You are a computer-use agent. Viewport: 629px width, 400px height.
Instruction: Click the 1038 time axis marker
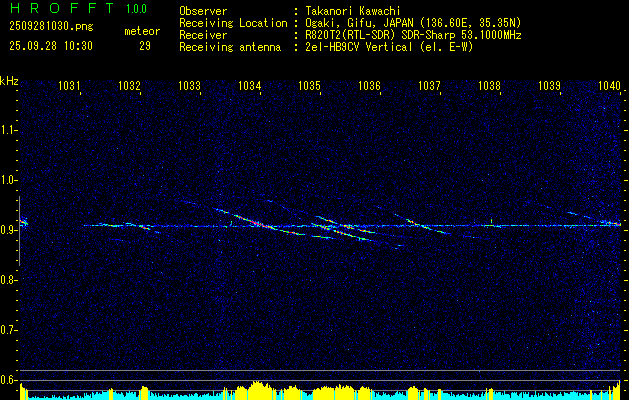tap(490, 85)
